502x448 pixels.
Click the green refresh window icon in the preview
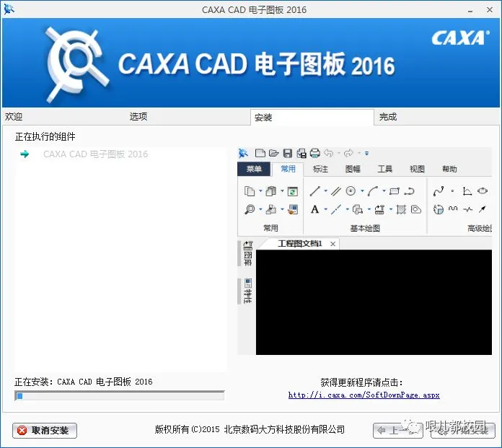tap(293, 191)
